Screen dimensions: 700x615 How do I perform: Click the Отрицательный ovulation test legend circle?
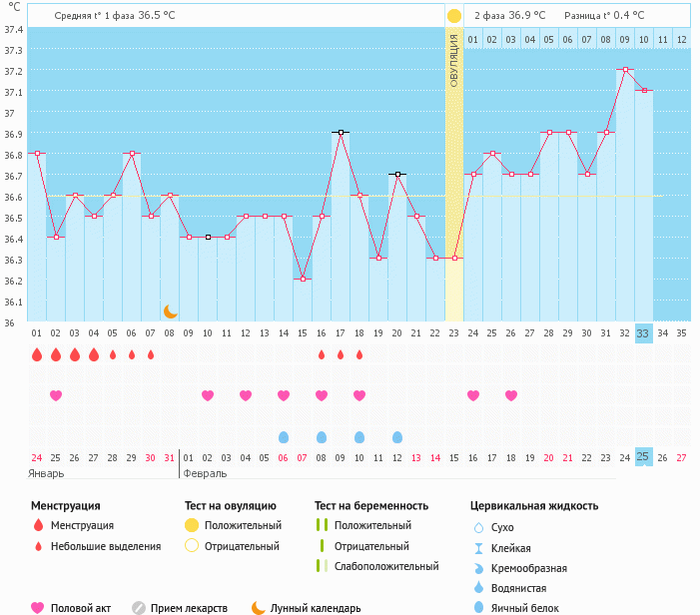pyautogui.click(x=192, y=546)
